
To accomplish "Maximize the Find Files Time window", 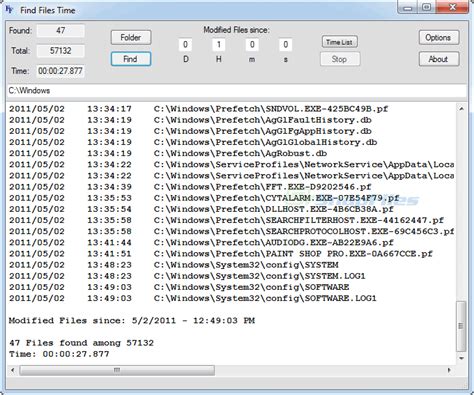I will pos(427,7).
